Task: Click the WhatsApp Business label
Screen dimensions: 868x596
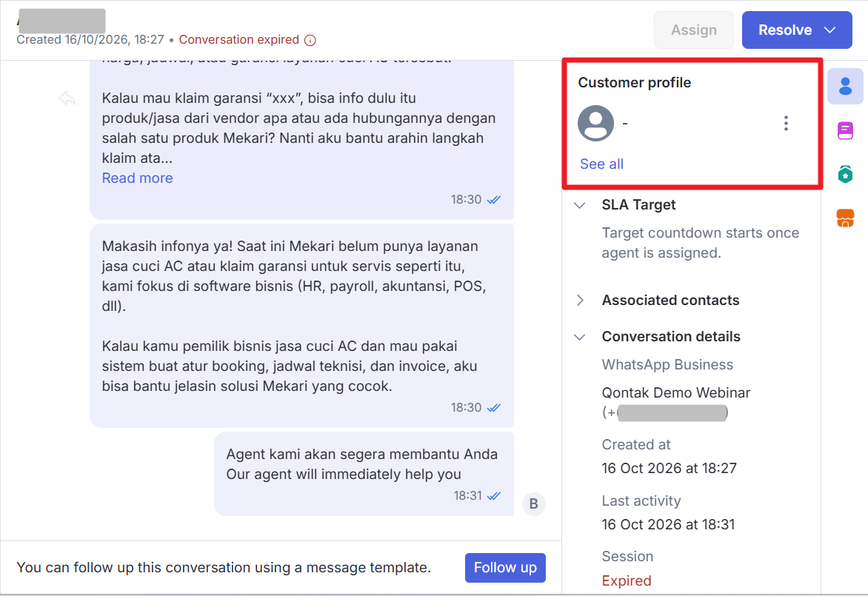Action: [667, 365]
